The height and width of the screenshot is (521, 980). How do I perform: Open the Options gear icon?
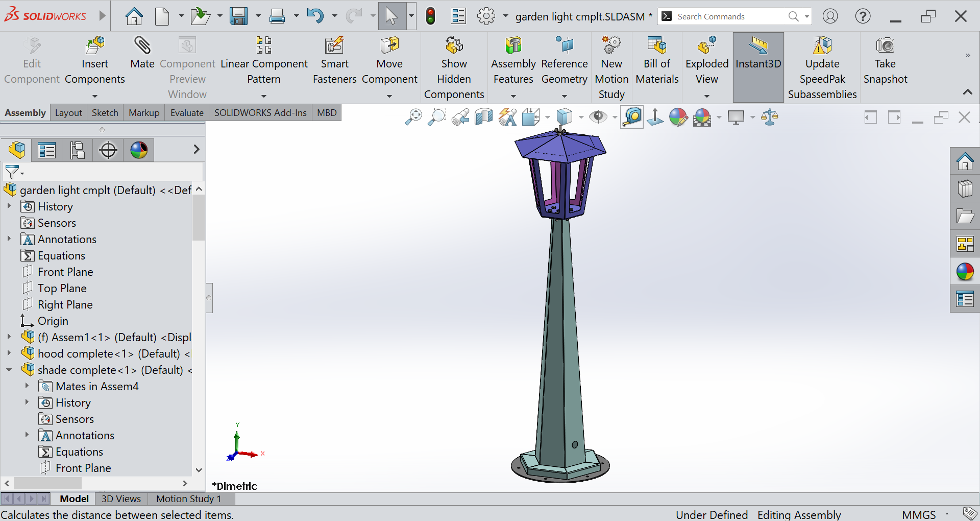(x=486, y=16)
